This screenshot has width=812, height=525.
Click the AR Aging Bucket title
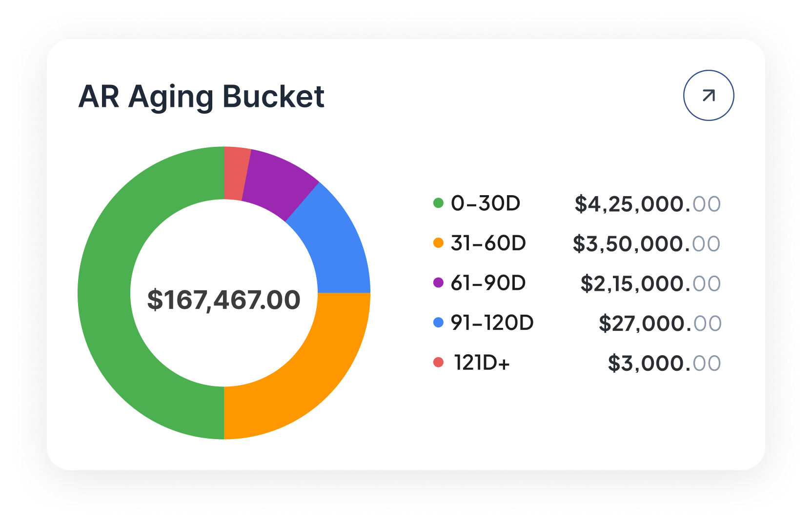(201, 97)
